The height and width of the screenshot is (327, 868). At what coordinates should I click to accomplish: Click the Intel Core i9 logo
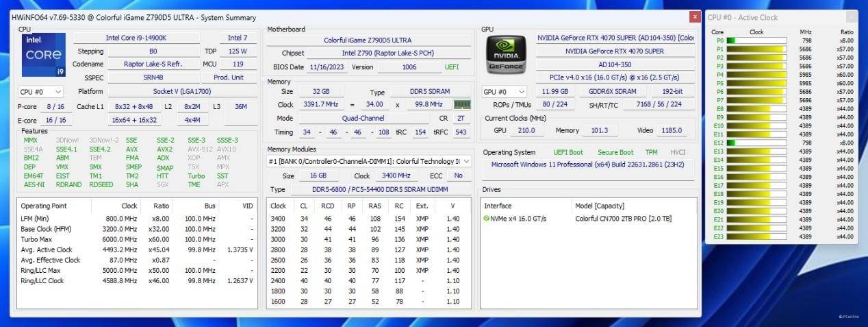tap(44, 55)
